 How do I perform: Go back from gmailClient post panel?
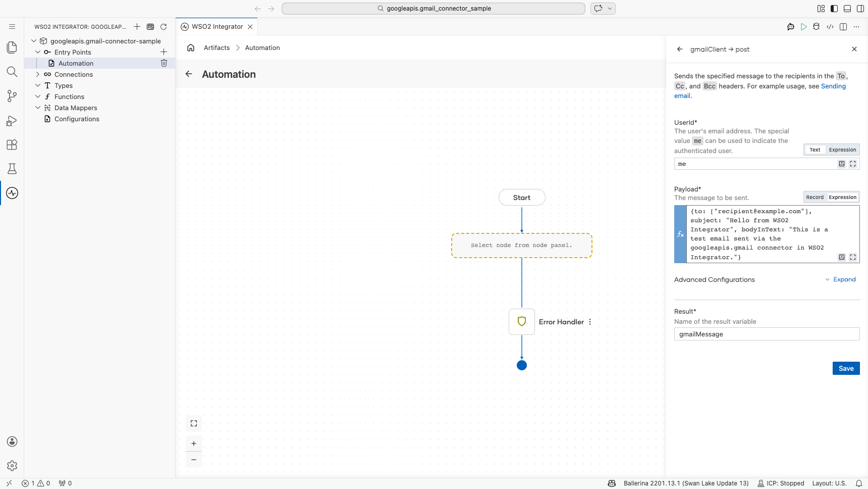[x=680, y=50]
